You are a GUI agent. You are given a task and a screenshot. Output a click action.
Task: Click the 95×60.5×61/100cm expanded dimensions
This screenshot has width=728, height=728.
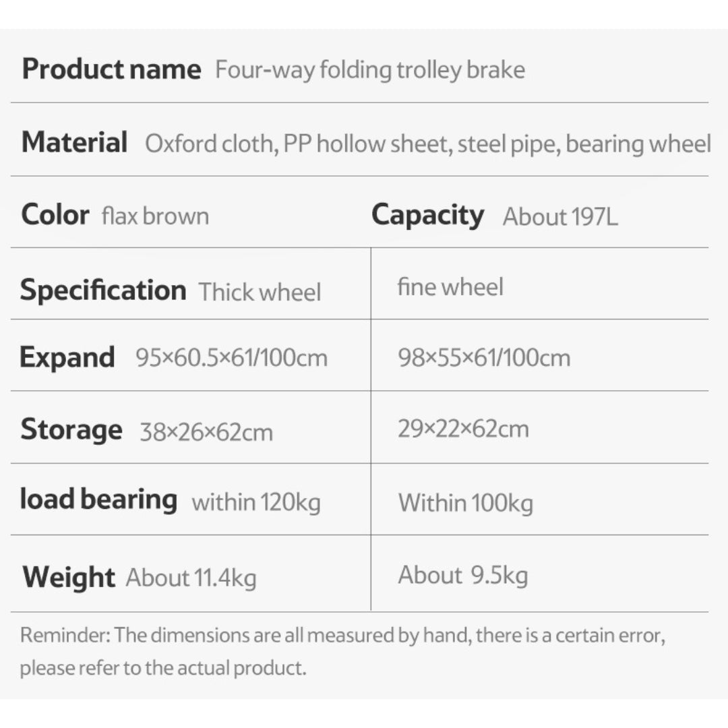[x=231, y=358]
